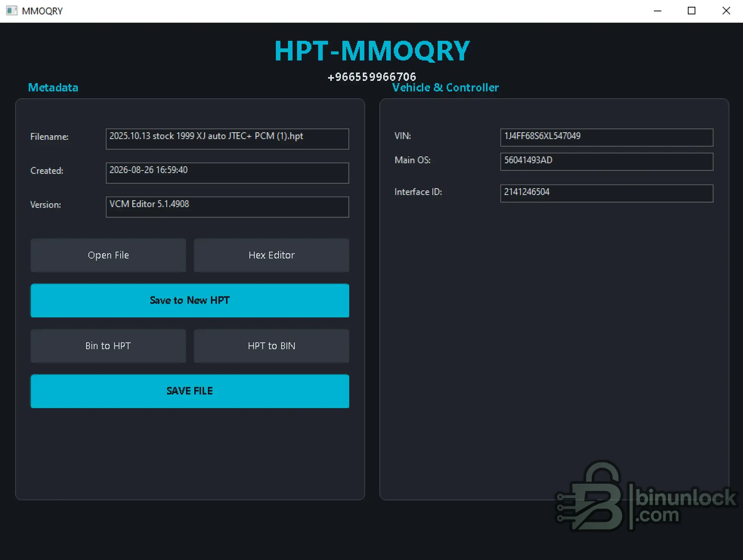Maximize the MMOQRY window
Viewport: 743px width, 560px height.
tap(692, 11)
